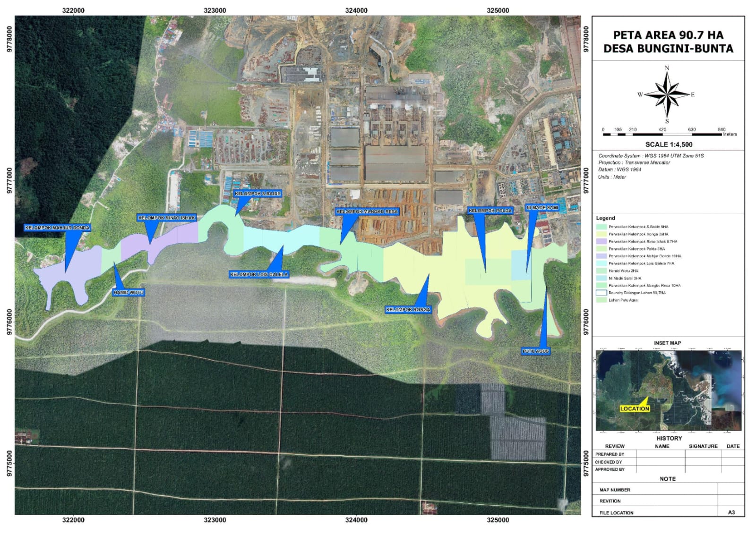The width and height of the screenshot is (756, 534).
Task: Select the NI MADE SAMI map label
Action: coord(542,208)
